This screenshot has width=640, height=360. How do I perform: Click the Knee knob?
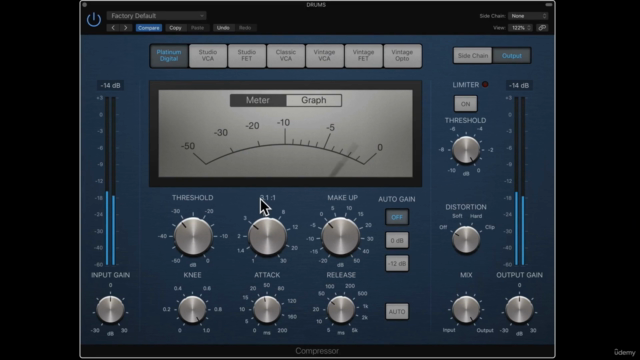pyautogui.click(x=192, y=309)
